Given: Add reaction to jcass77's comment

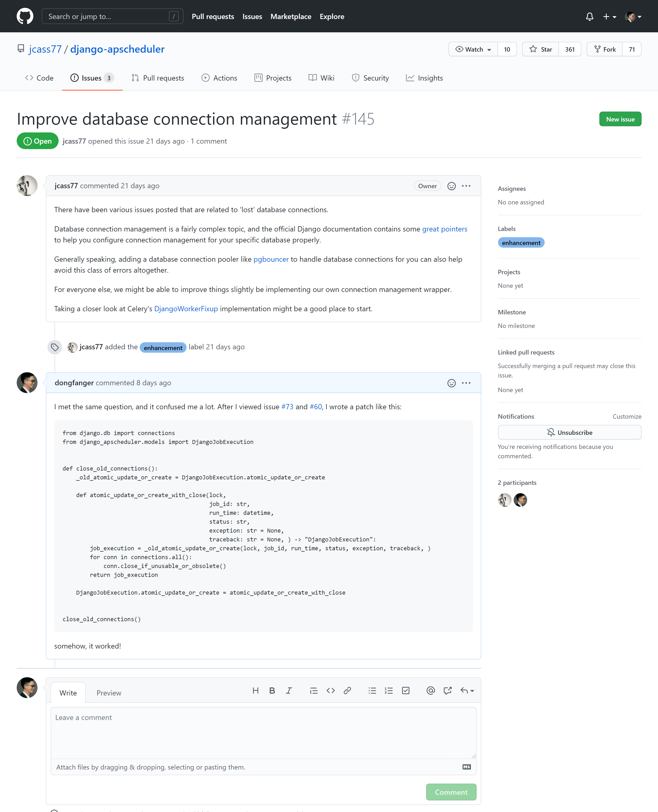Looking at the screenshot, I should click(451, 186).
